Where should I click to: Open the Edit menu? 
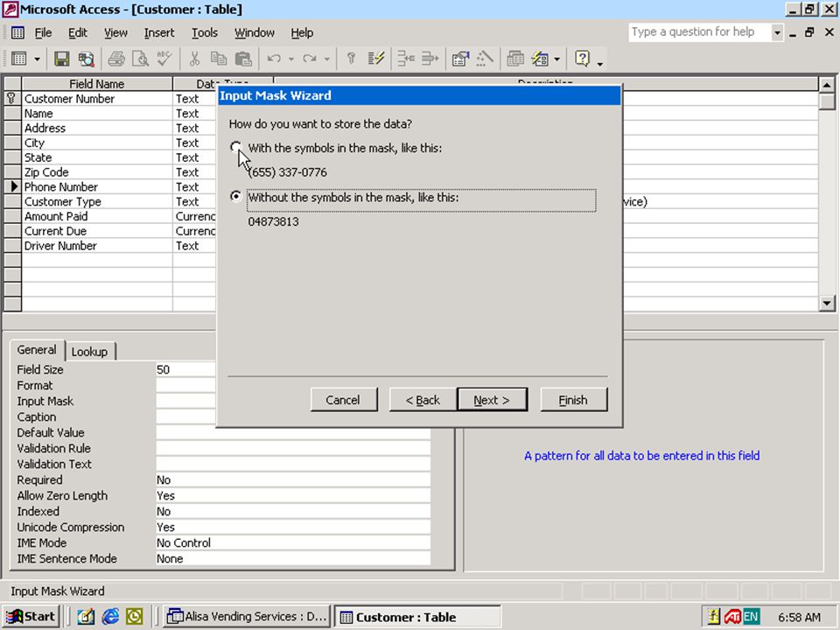click(x=78, y=32)
